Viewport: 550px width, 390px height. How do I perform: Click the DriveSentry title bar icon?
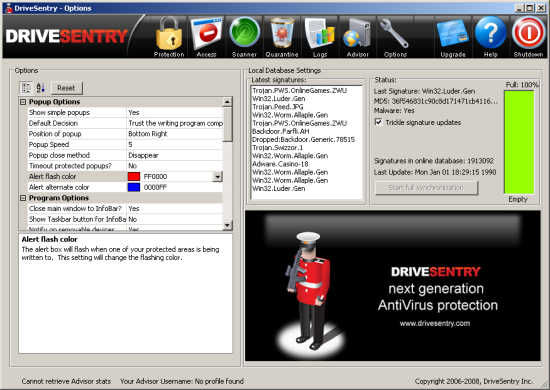(9, 8)
